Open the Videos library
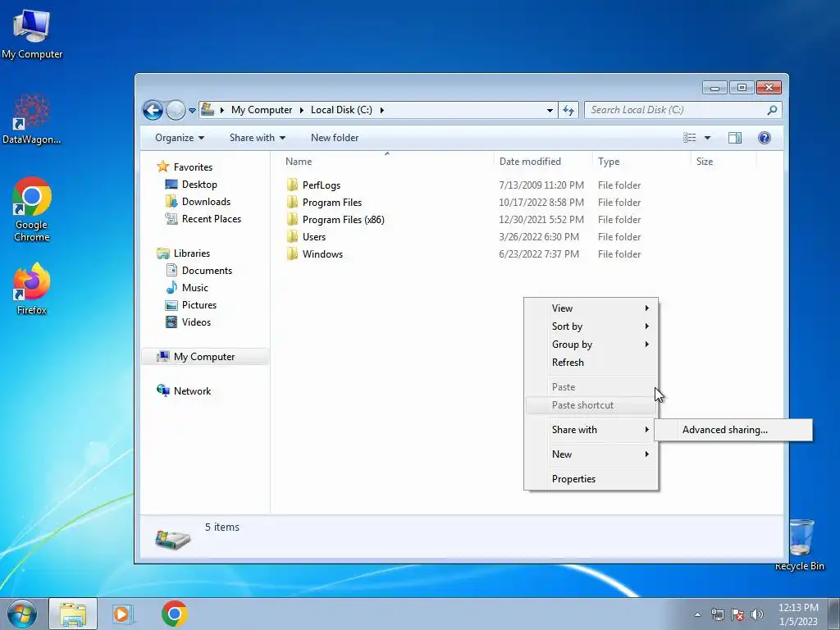Screen dimensions: 840x630 (x=188, y=322)
